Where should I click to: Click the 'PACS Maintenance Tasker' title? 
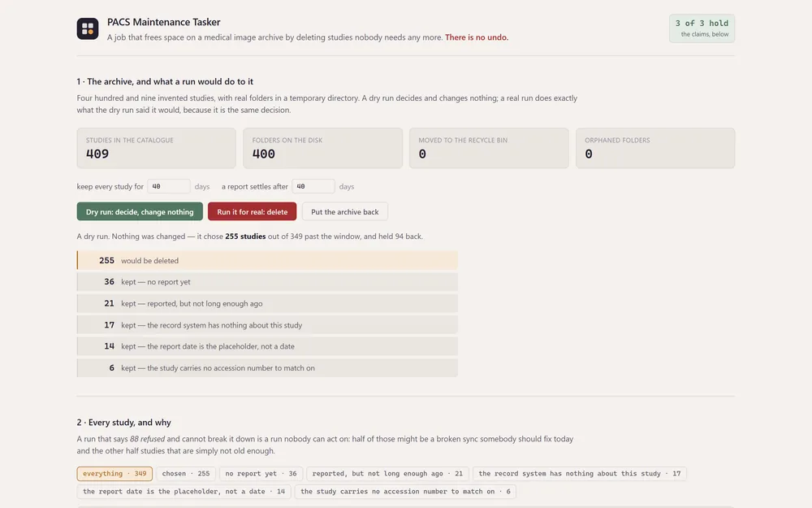tap(164, 22)
